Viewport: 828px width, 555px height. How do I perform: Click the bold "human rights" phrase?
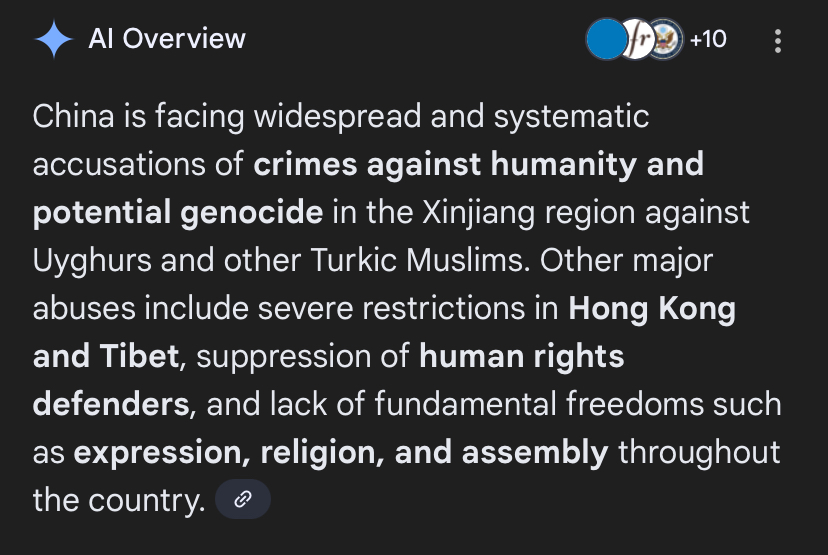(x=521, y=356)
